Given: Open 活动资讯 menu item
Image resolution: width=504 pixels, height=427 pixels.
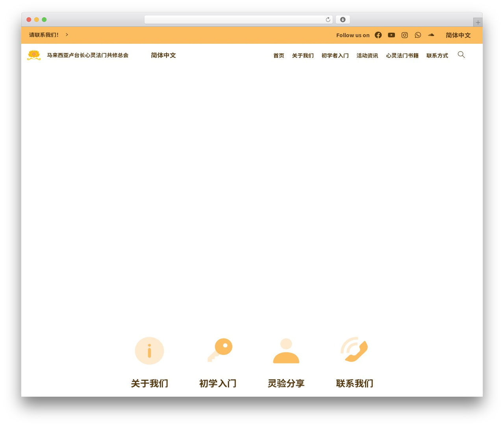Looking at the screenshot, I should pos(367,56).
